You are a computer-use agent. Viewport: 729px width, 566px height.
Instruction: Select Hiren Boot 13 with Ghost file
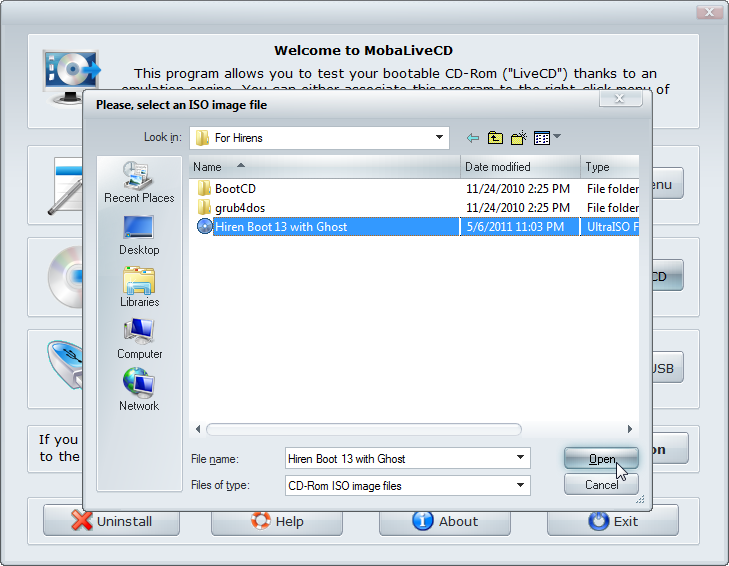[281, 226]
